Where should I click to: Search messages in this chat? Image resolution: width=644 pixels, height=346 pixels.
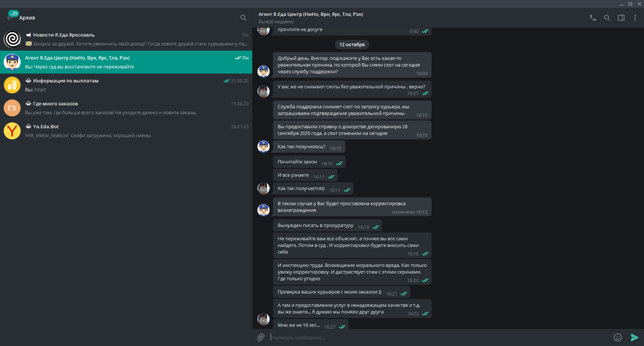point(607,17)
